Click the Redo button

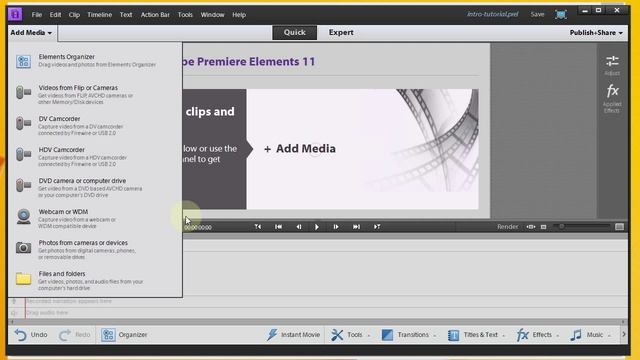(x=75, y=335)
